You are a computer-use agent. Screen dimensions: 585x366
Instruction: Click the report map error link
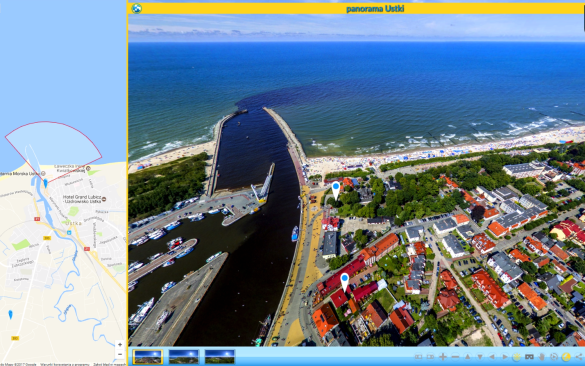pos(110,364)
